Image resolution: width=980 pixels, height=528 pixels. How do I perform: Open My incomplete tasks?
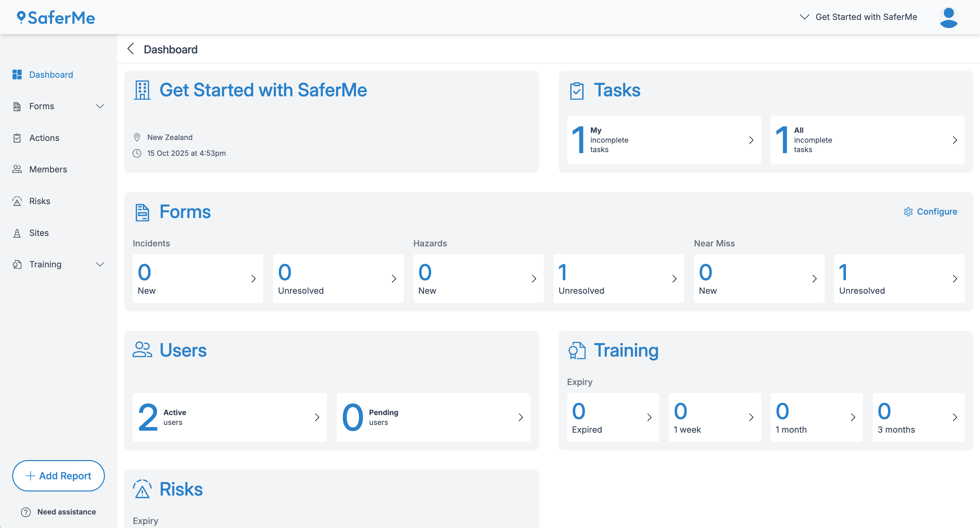pyautogui.click(x=663, y=140)
